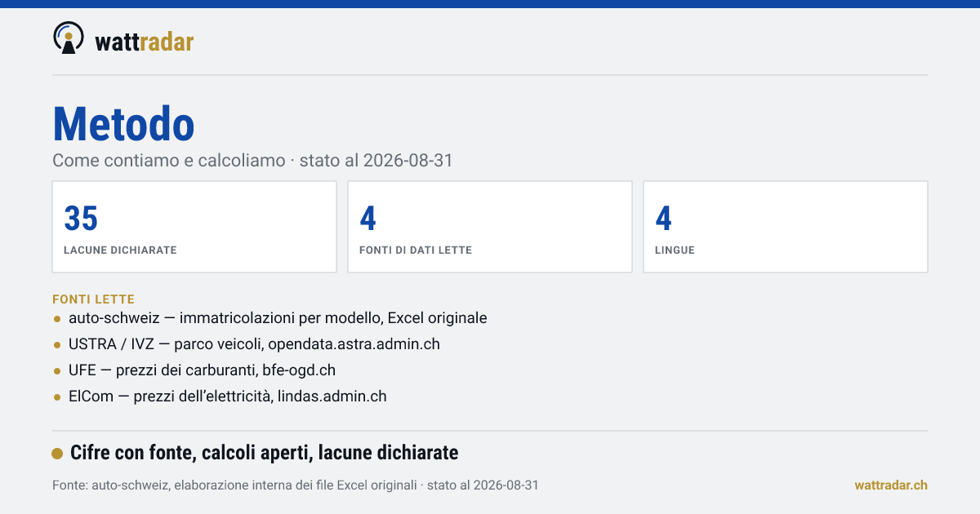
Task: Click the 'FONTI LETTE' section heading
Action: point(93,299)
